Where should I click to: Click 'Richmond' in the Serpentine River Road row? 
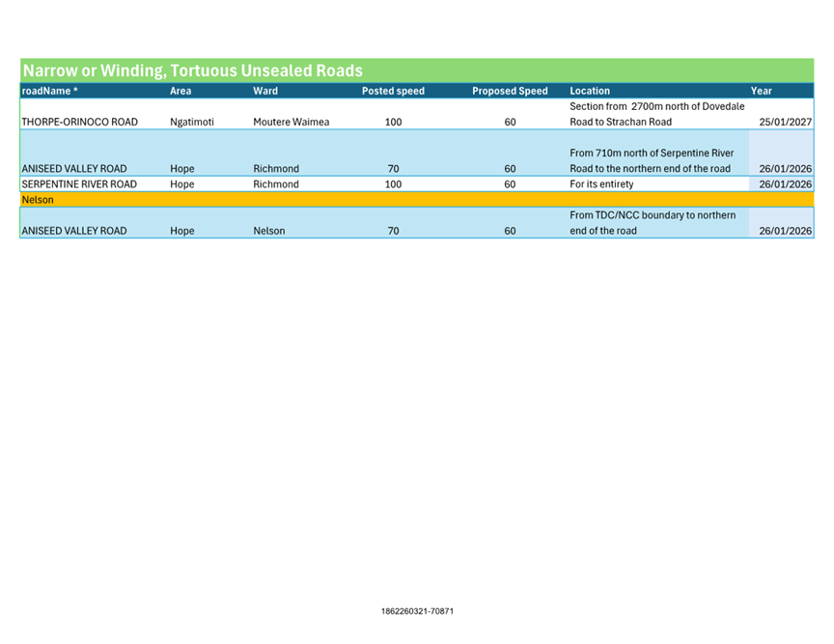pyautogui.click(x=275, y=184)
